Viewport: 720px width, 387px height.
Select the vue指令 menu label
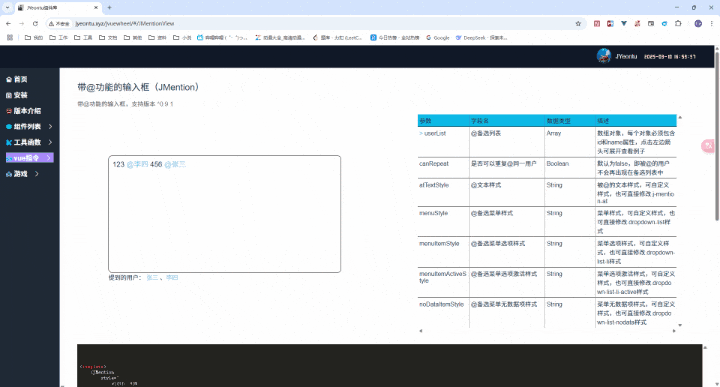[x=27, y=158]
